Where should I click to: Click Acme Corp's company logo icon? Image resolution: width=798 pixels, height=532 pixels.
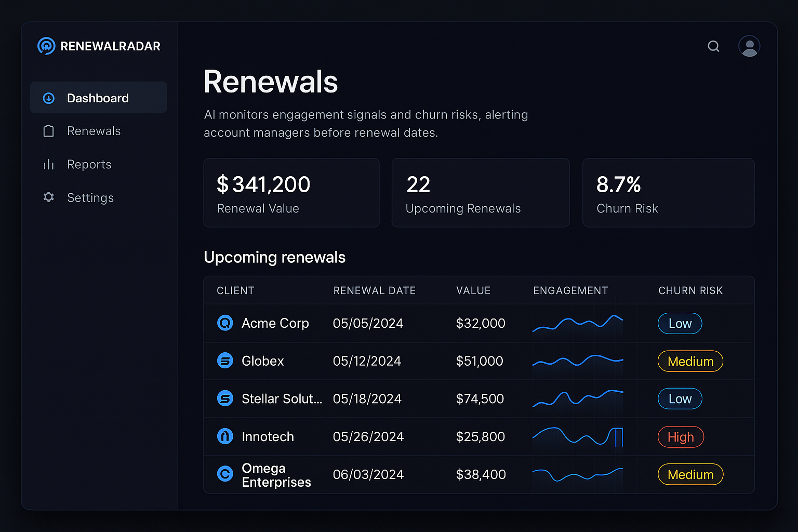(225, 323)
